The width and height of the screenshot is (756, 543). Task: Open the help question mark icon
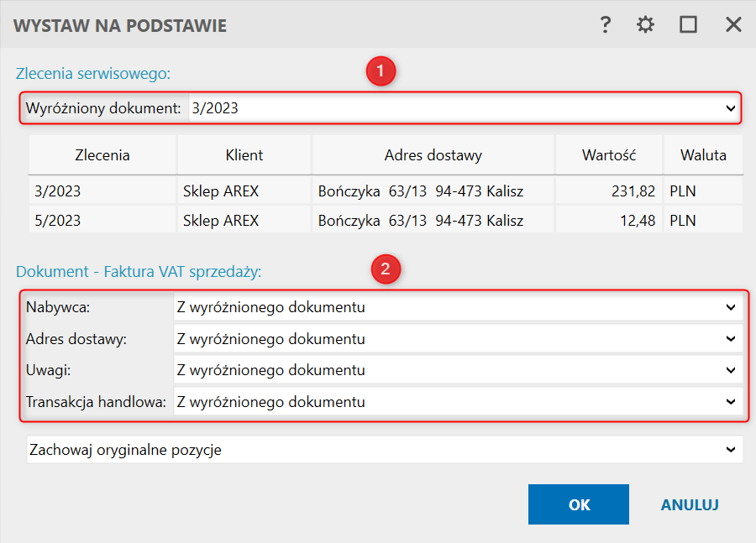pos(605,25)
